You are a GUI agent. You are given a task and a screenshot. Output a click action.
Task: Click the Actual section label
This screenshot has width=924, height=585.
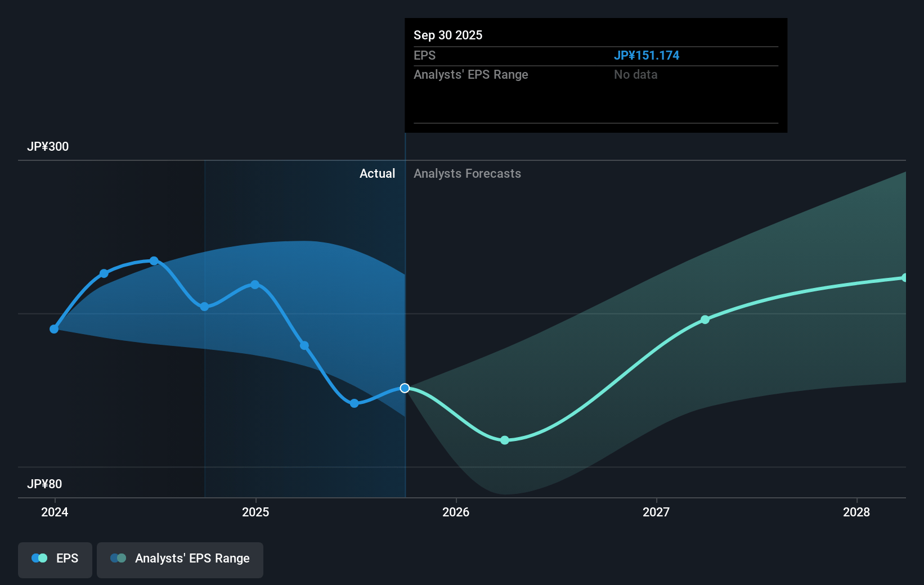(x=377, y=174)
